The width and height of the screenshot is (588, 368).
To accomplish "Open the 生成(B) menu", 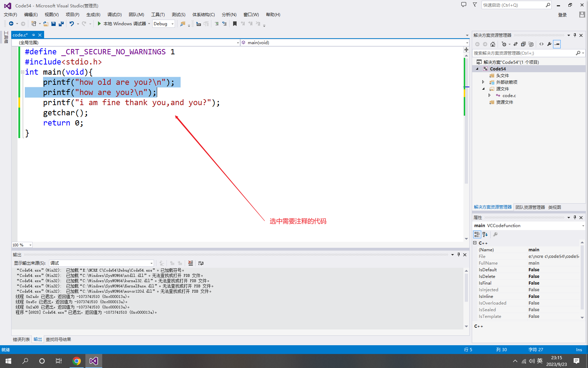I will click(x=93, y=14).
